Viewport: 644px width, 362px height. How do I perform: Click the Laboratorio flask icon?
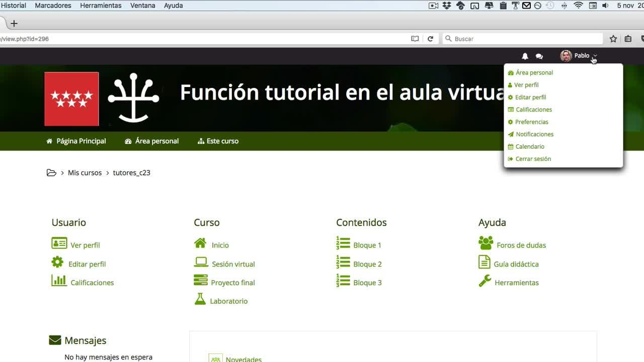[200, 299]
